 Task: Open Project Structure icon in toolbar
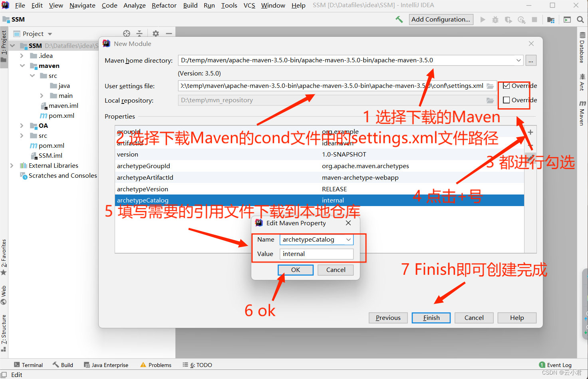click(x=551, y=20)
